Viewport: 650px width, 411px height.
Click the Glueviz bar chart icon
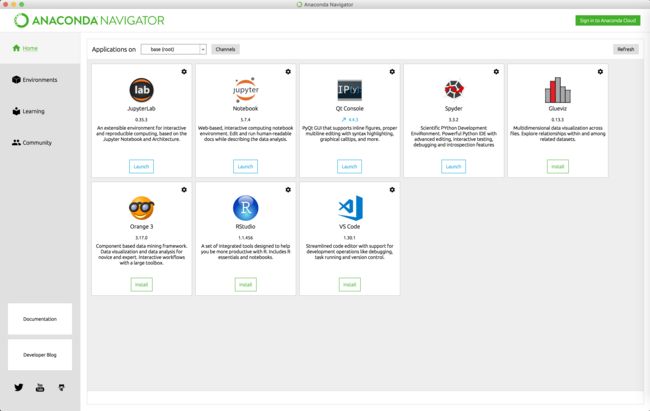coord(558,90)
